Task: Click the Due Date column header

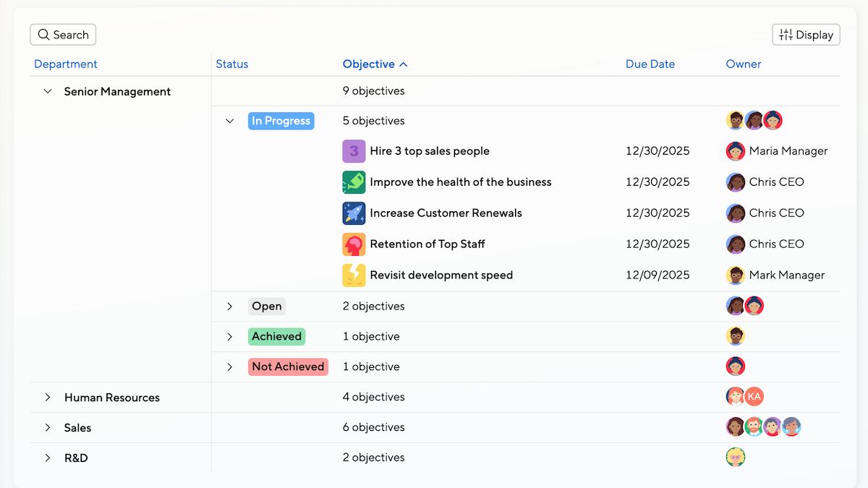Action: pyautogui.click(x=650, y=64)
